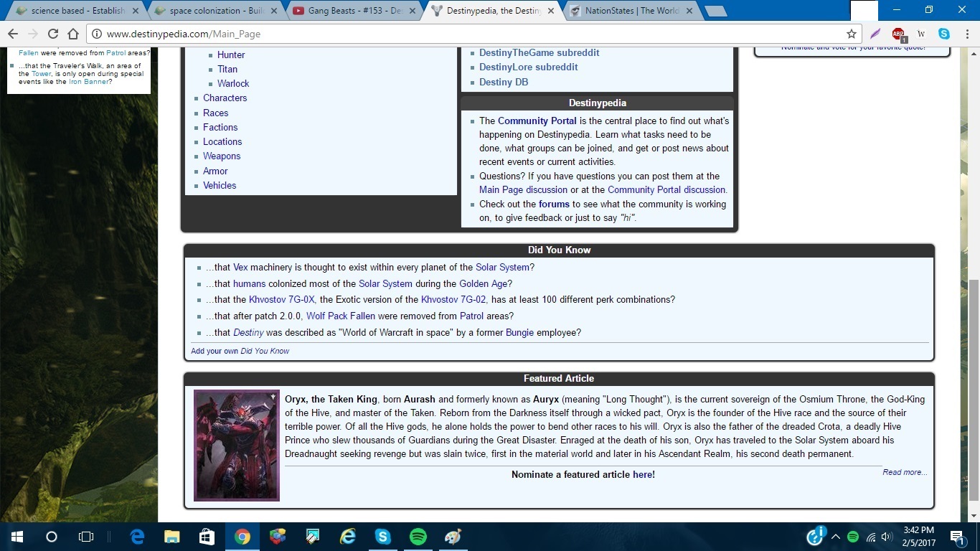Click the Read more link for Oryx
Viewport: 980px width, 551px height.
tap(905, 472)
